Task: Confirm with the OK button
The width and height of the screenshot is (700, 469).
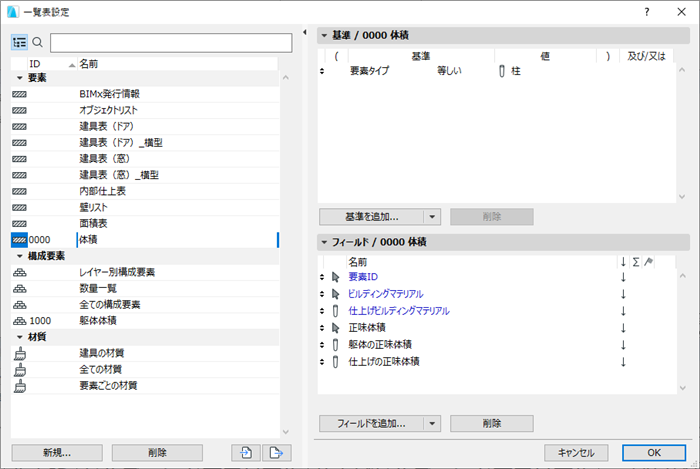Action: pyautogui.click(x=654, y=453)
